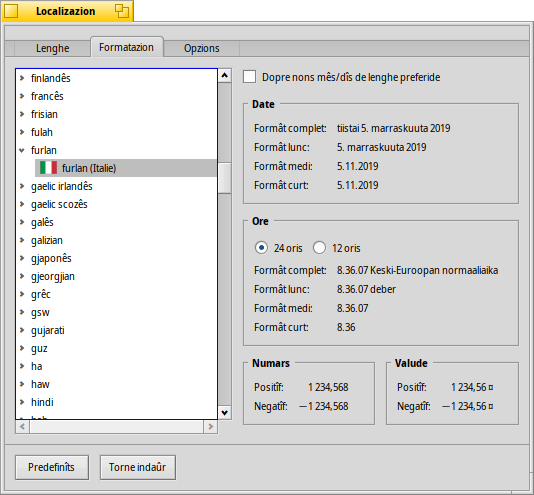Collapse the furlan tree node
This screenshot has height=495, width=534.
(22, 150)
